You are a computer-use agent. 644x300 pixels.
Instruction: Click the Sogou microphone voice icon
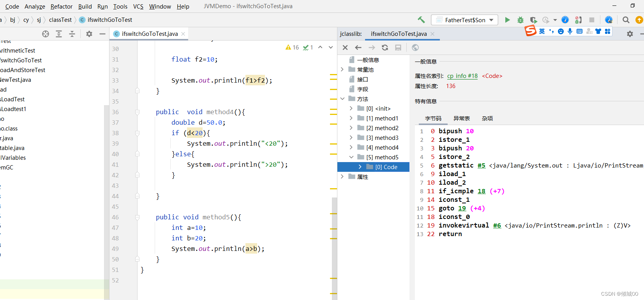pyautogui.click(x=570, y=31)
